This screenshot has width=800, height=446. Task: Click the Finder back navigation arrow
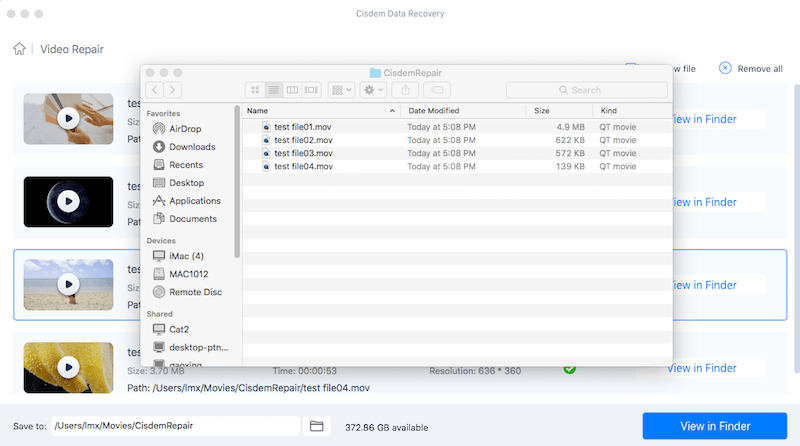[155, 90]
